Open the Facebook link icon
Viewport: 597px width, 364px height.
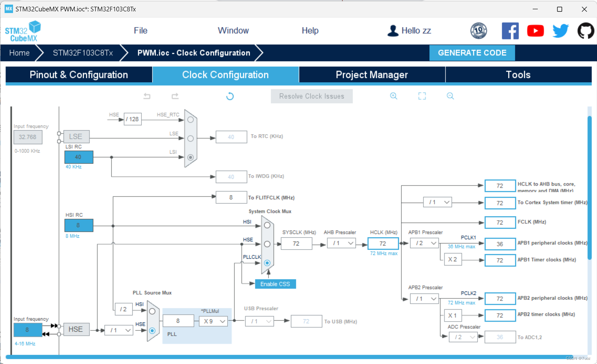pos(510,31)
